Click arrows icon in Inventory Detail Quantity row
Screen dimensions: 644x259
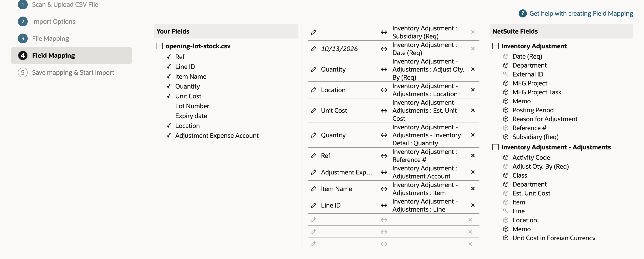point(384,135)
